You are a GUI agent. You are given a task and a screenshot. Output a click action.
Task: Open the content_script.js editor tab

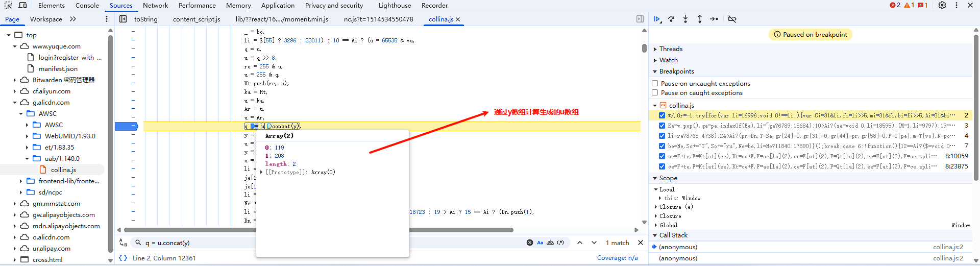pos(197,19)
